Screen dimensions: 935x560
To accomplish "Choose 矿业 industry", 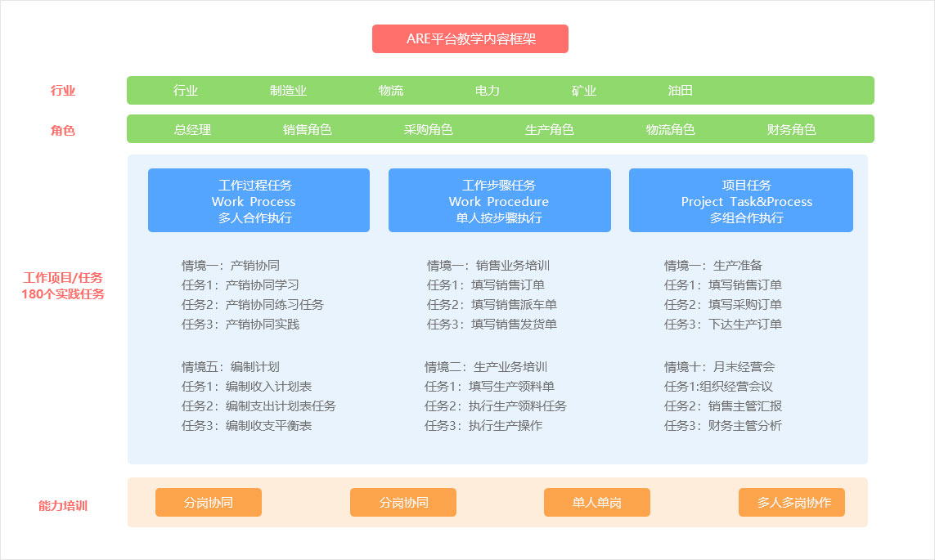I will point(584,91).
